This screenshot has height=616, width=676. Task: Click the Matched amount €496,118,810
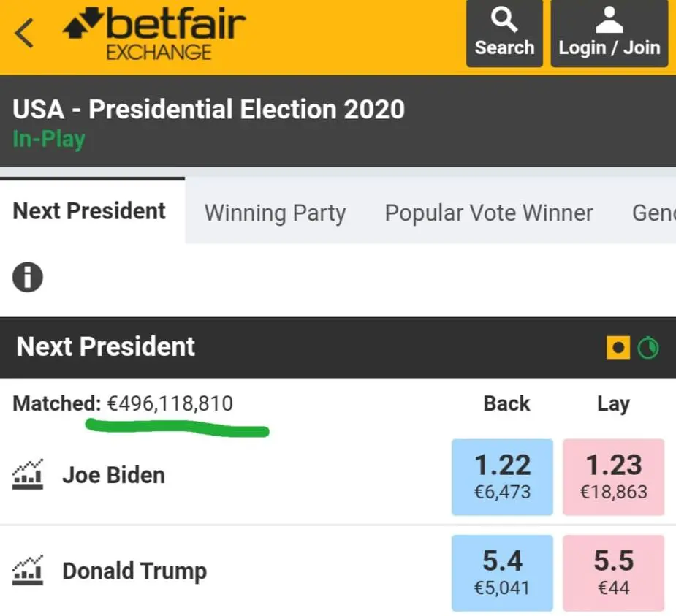(x=170, y=404)
